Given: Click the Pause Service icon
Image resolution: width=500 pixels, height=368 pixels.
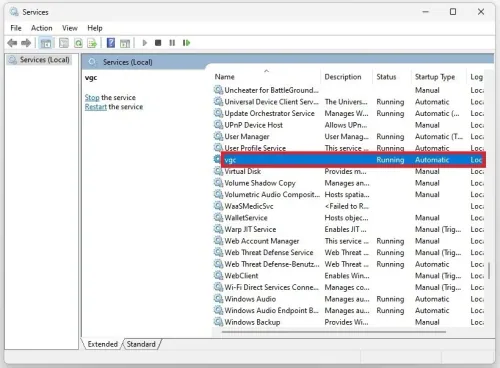Looking at the screenshot, I should pos(172,43).
